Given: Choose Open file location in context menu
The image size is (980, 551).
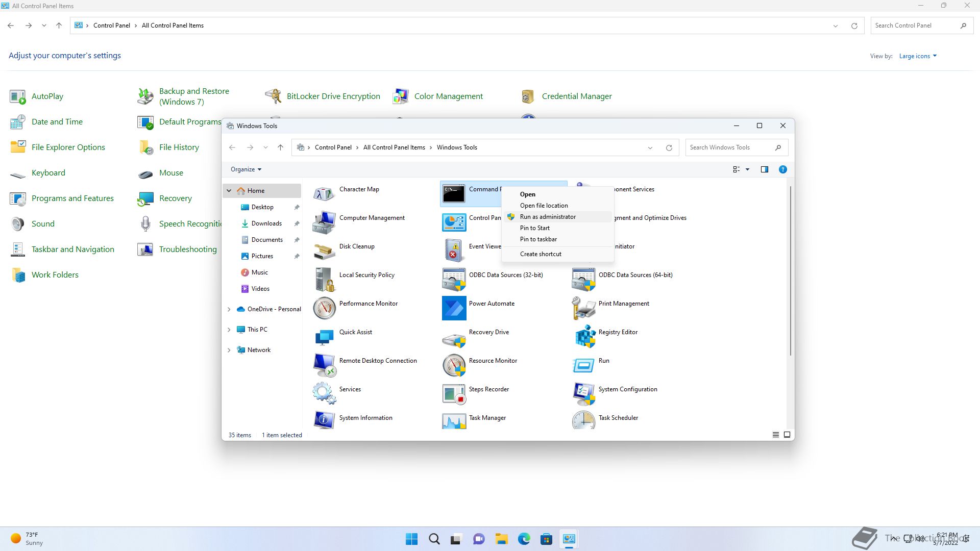Looking at the screenshot, I should click(x=557, y=206).
